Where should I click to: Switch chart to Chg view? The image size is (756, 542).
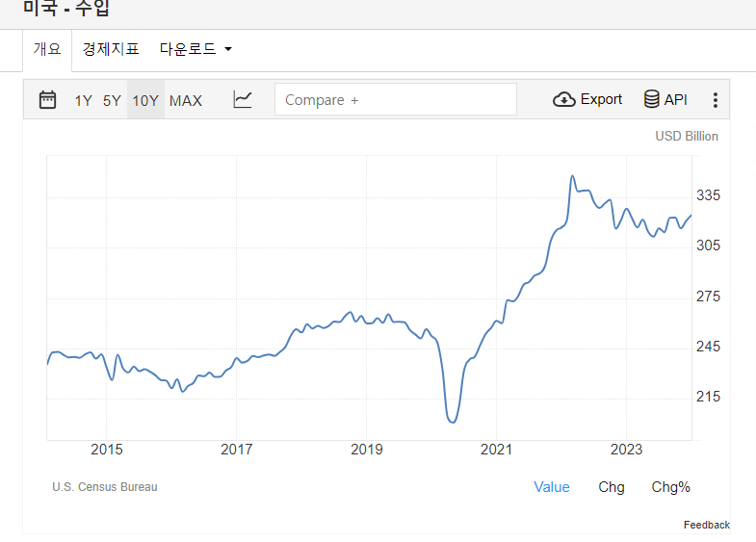click(x=612, y=487)
